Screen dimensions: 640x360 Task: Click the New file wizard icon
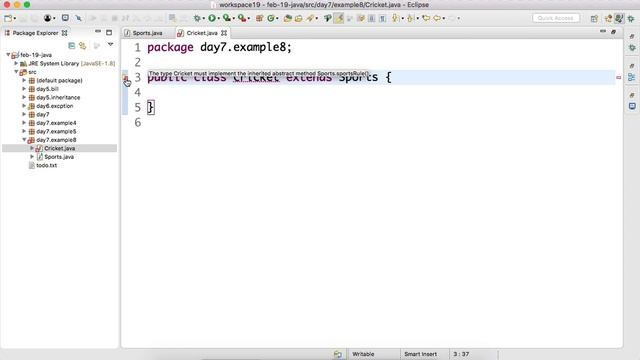(x=7, y=18)
